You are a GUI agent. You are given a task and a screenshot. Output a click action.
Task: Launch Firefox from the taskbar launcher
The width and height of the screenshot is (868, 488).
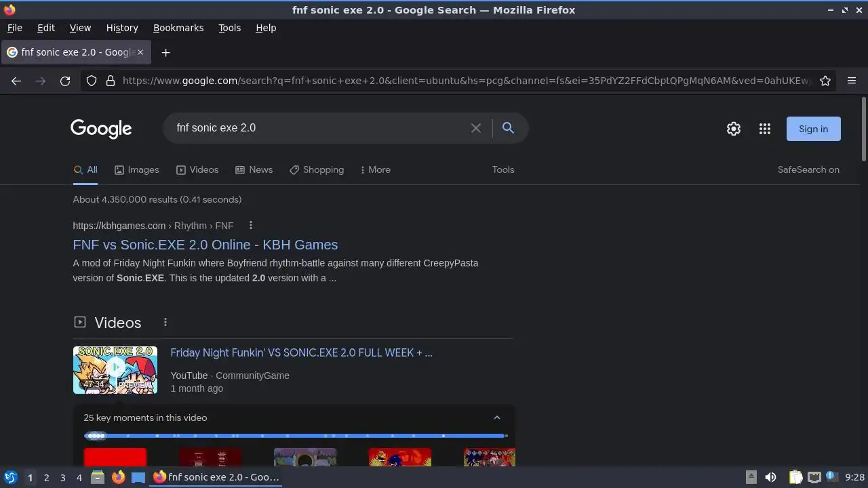click(118, 477)
